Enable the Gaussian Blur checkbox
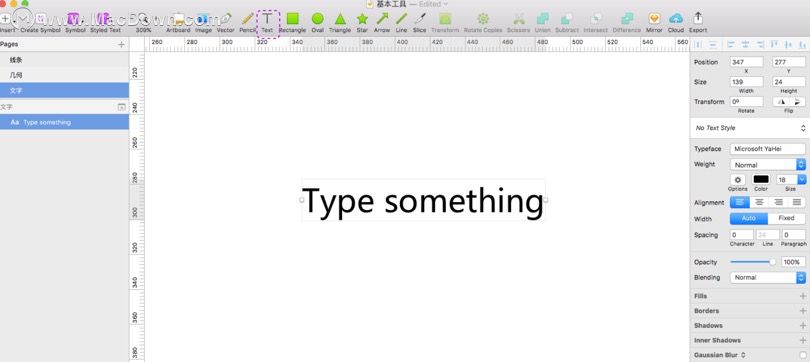 [x=802, y=355]
